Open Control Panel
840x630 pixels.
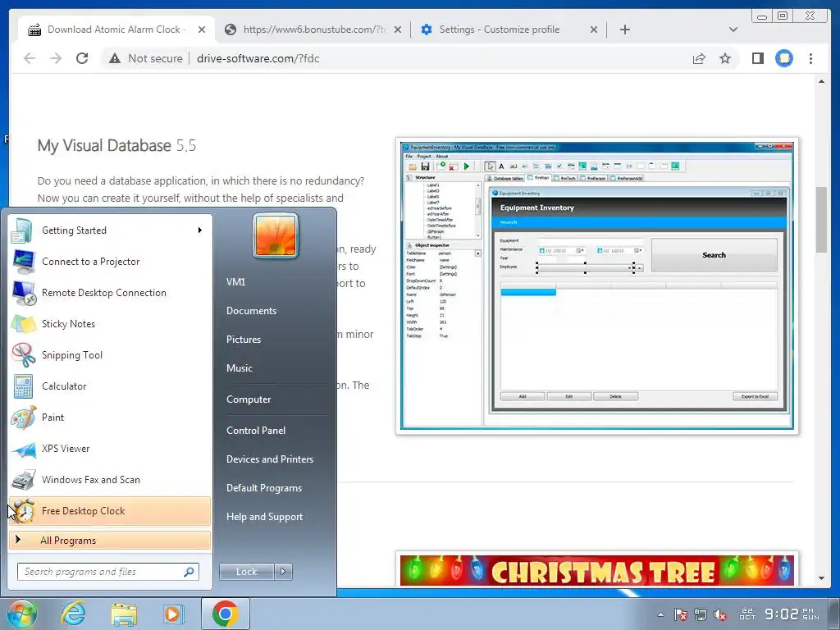[256, 430]
